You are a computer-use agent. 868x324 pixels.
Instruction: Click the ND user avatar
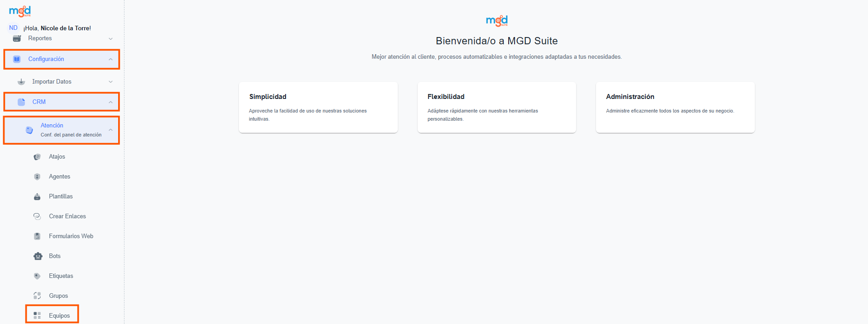coord(13,28)
